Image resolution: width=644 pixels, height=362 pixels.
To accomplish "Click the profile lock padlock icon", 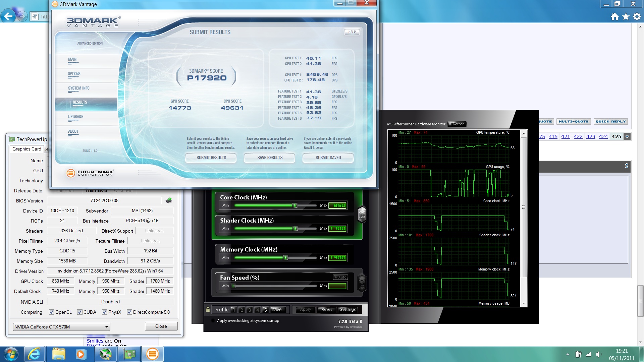I will click(208, 310).
